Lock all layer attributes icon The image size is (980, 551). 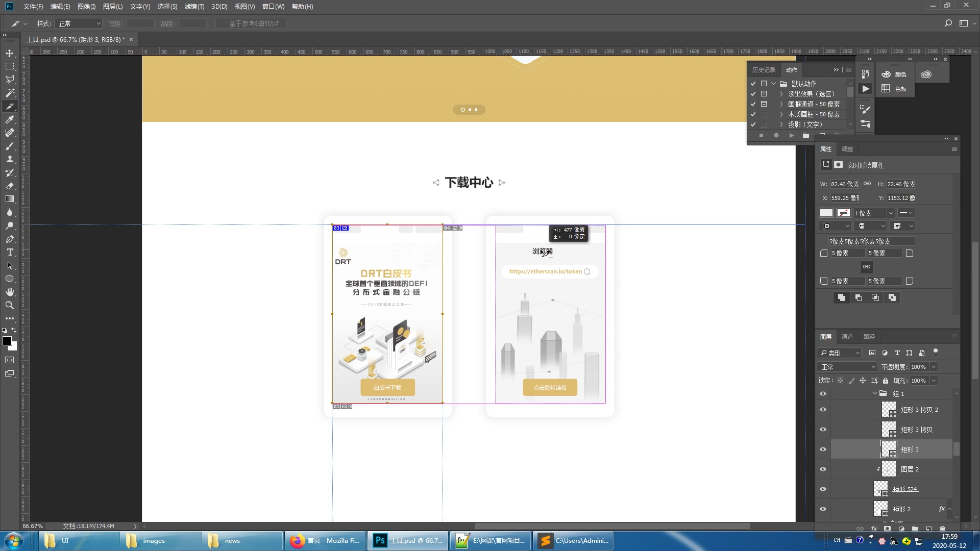point(886,381)
